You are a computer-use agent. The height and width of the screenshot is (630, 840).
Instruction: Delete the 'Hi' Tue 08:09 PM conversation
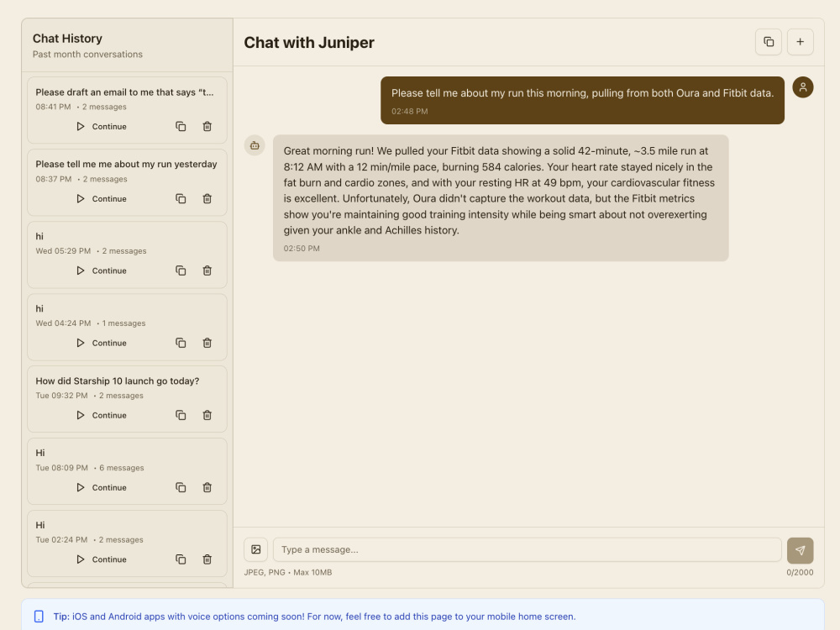(x=207, y=487)
